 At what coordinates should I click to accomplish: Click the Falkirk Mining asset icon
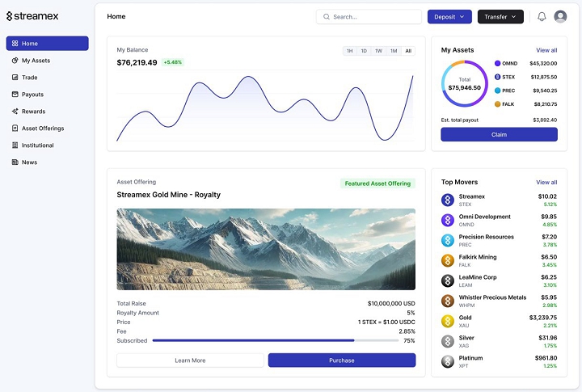coord(447,260)
